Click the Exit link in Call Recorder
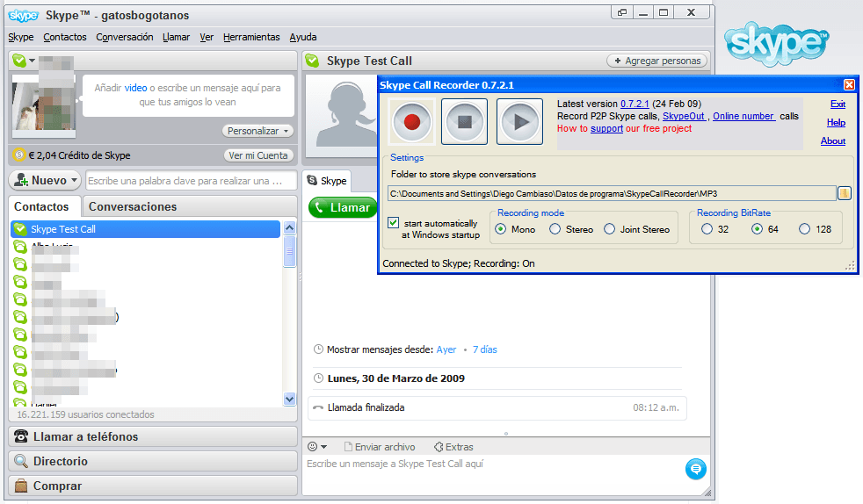863x504 pixels. pos(838,104)
